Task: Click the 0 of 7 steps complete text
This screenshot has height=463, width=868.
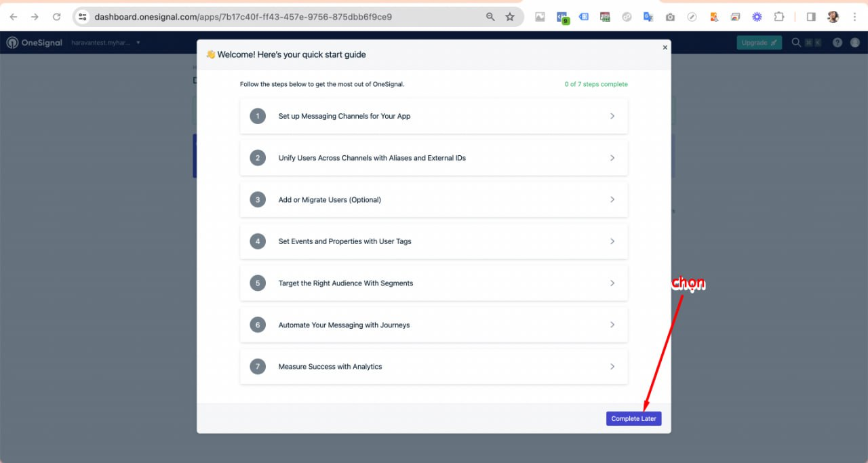Action: pyautogui.click(x=596, y=85)
